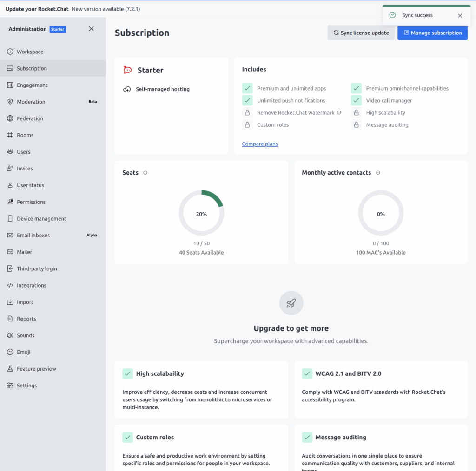
Task: Click the Engagement chart icon
Action: point(10,85)
